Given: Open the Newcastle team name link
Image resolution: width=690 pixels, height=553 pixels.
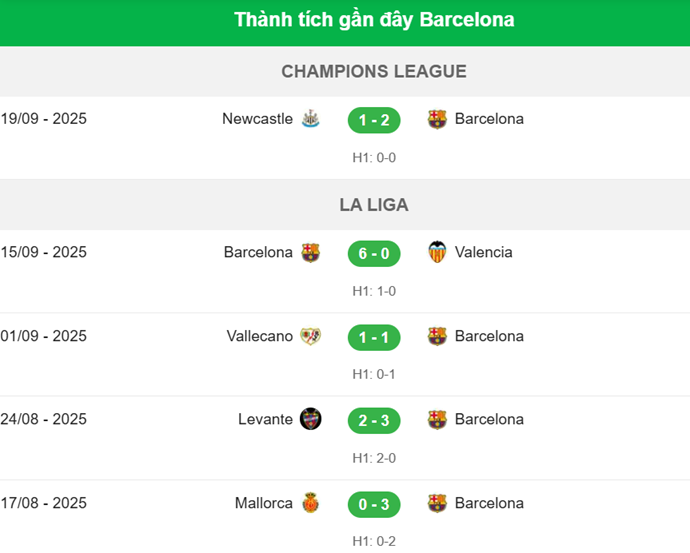Looking at the screenshot, I should pyautogui.click(x=257, y=119).
